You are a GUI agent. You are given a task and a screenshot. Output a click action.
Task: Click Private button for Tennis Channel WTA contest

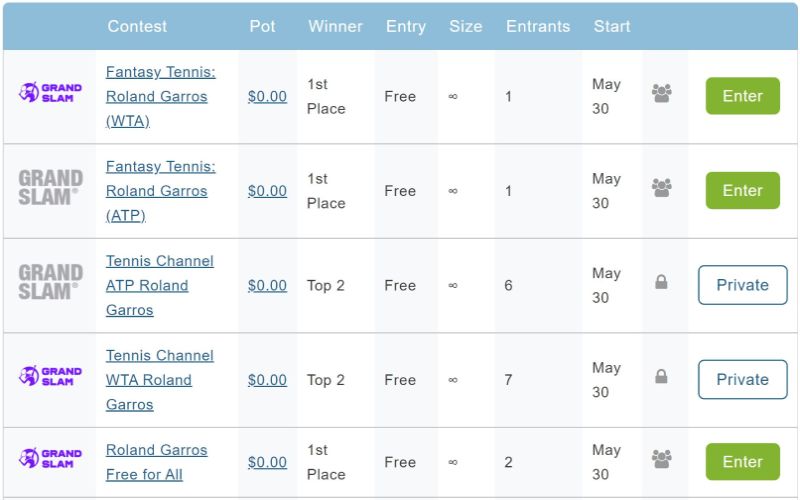coord(742,379)
